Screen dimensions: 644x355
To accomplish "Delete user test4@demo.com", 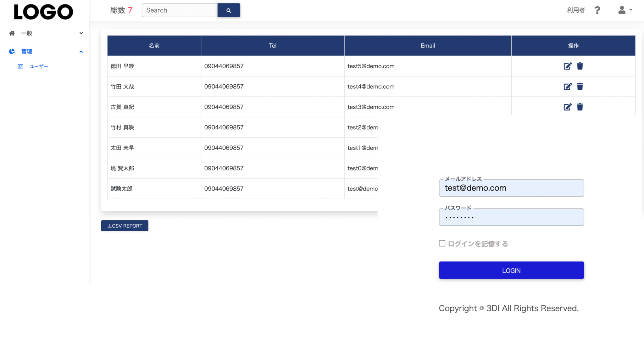I will pos(580,87).
